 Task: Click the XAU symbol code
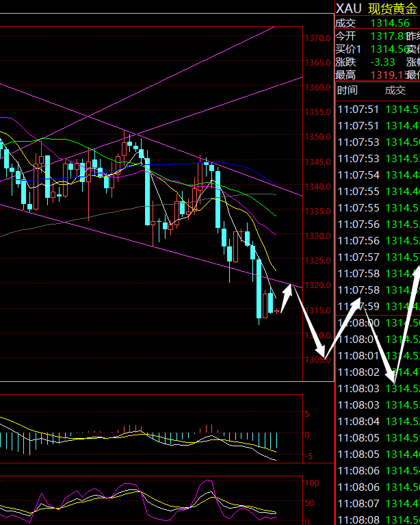[x=348, y=8]
